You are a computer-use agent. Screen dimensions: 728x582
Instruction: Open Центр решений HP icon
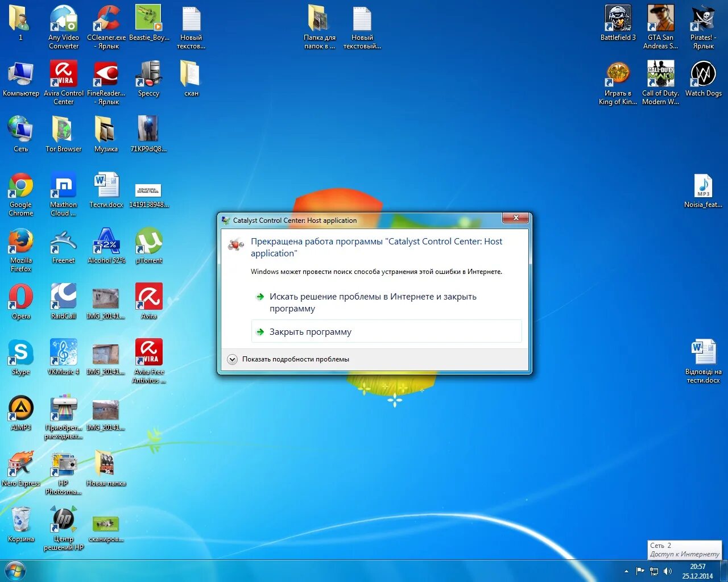tap(64, 529)
